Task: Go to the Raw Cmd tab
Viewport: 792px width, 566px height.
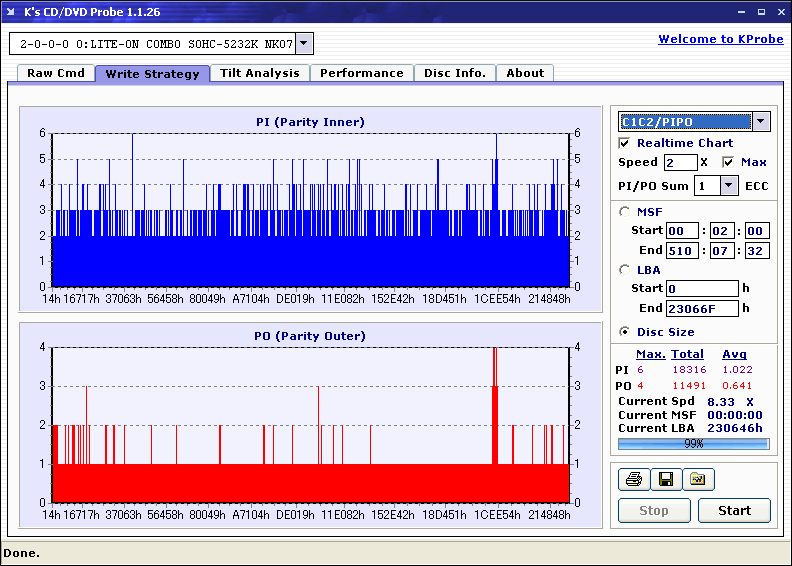Action: (56, 73)
